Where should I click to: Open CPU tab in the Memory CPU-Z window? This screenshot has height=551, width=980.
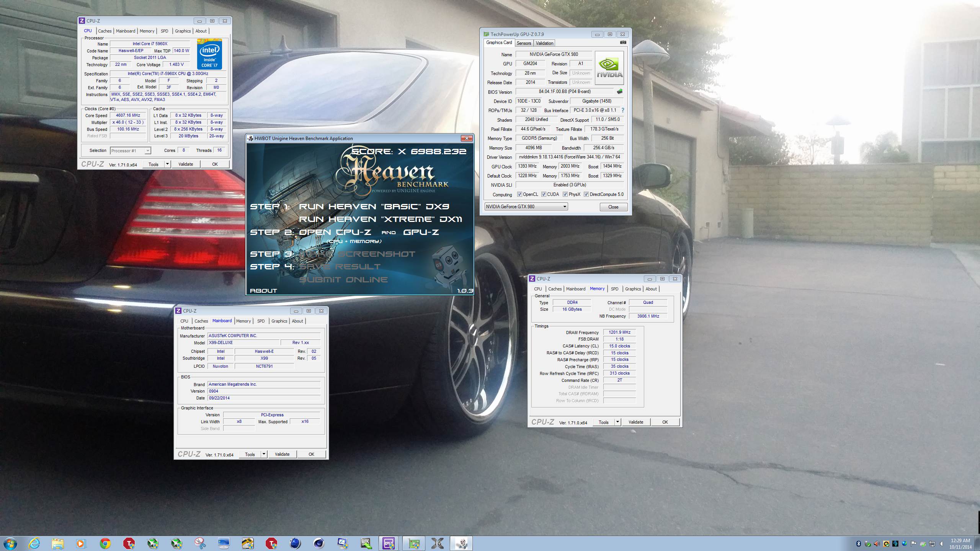(538, 289)
